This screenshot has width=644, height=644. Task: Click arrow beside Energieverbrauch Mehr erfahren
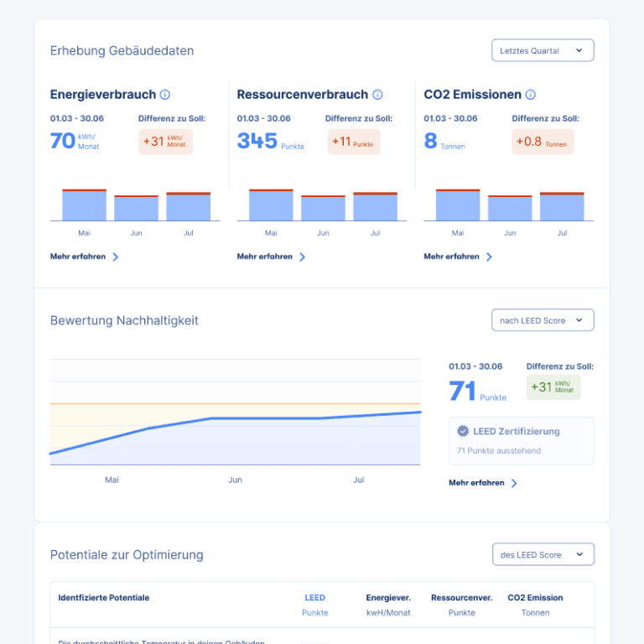116,257
